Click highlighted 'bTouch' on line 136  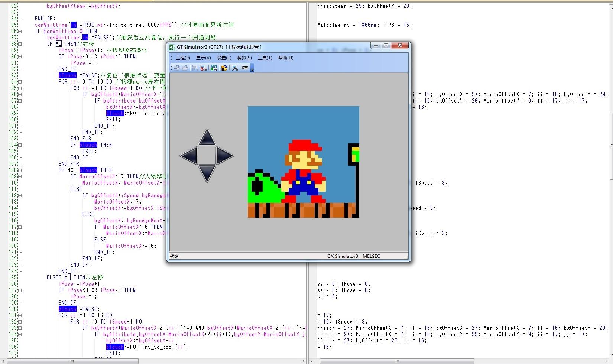pos(115,347)
